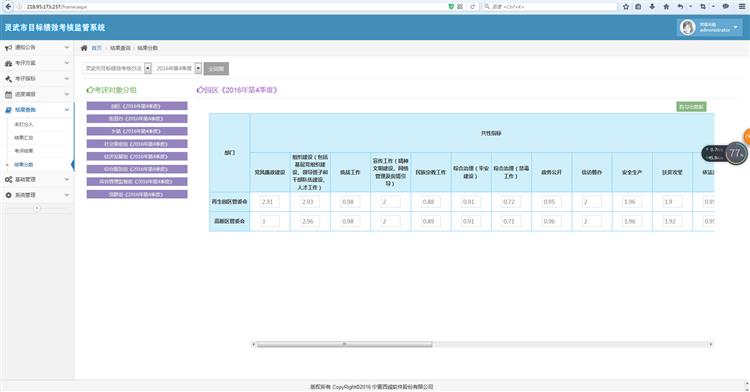Open the 考评结果 submenu item

click(24, 151)
